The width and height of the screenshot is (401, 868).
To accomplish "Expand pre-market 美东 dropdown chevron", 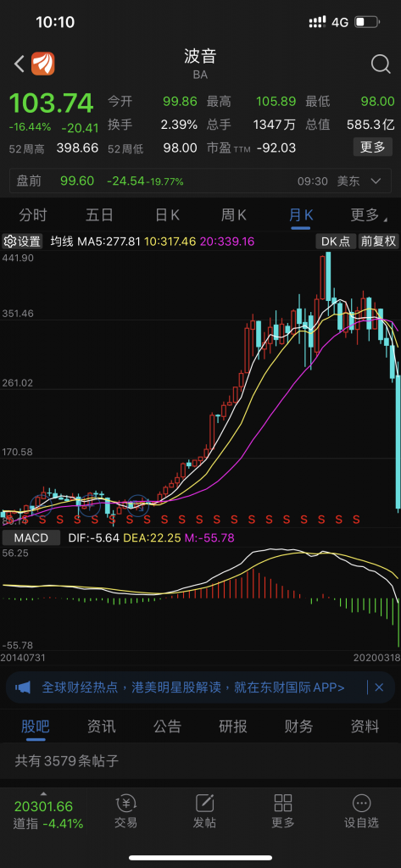I will tap(376, 181).
